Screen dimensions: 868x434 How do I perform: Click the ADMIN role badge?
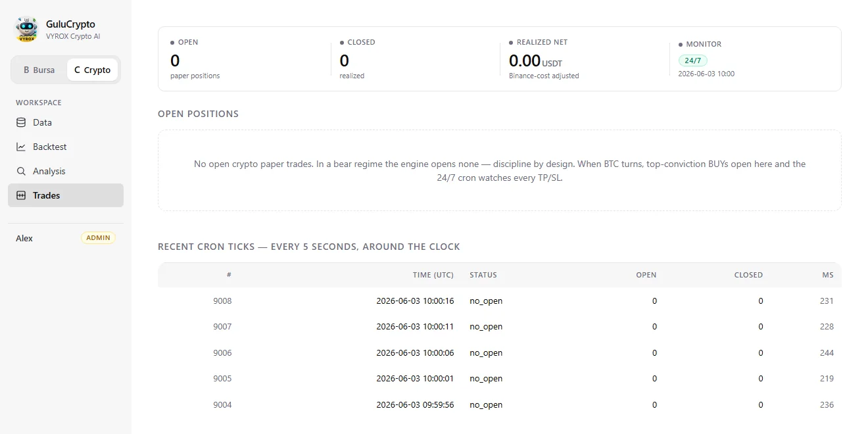pos(98,238)
